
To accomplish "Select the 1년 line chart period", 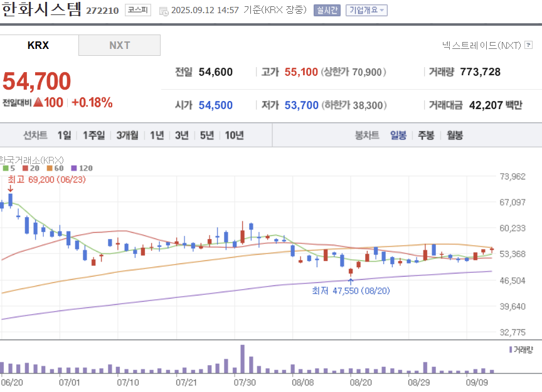I will [157, 135].
